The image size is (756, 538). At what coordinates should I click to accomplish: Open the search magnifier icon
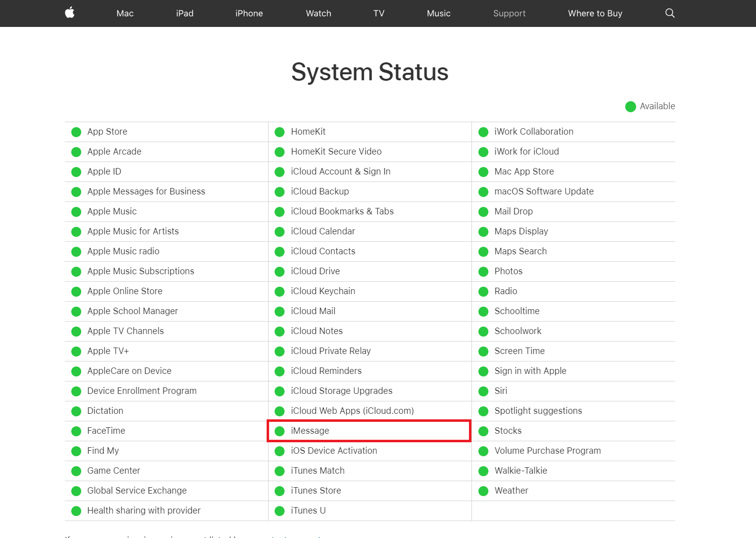[x=670, y=13]
